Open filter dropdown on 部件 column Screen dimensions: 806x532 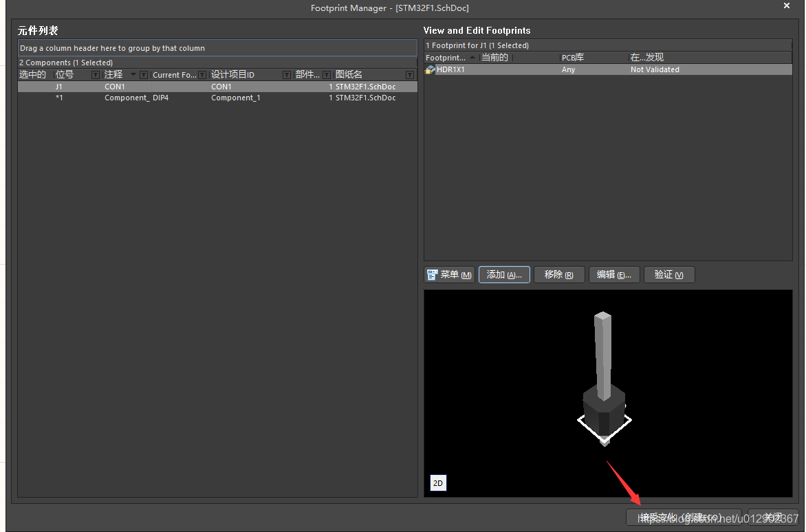[x=326, y=75]
